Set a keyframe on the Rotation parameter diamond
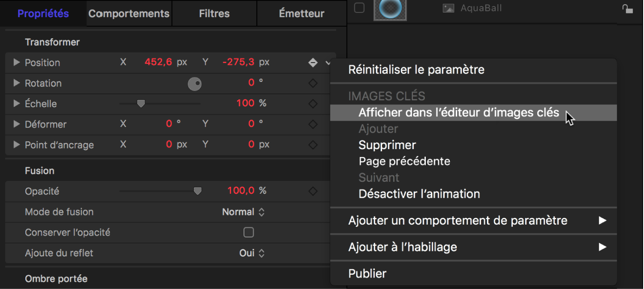644x289 pixels. click(313, 83)
